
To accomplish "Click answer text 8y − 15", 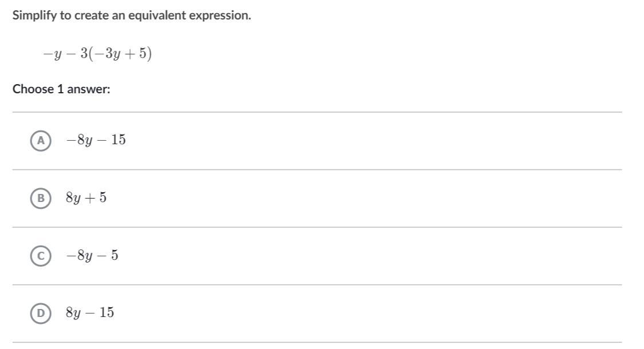I will [90, 313].
